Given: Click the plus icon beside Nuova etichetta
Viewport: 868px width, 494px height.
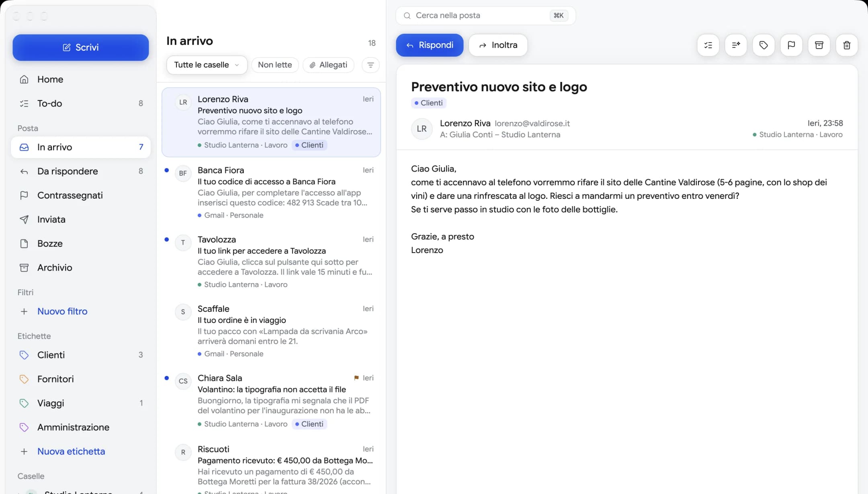Looking at the screenshot, I should point(24,451).
